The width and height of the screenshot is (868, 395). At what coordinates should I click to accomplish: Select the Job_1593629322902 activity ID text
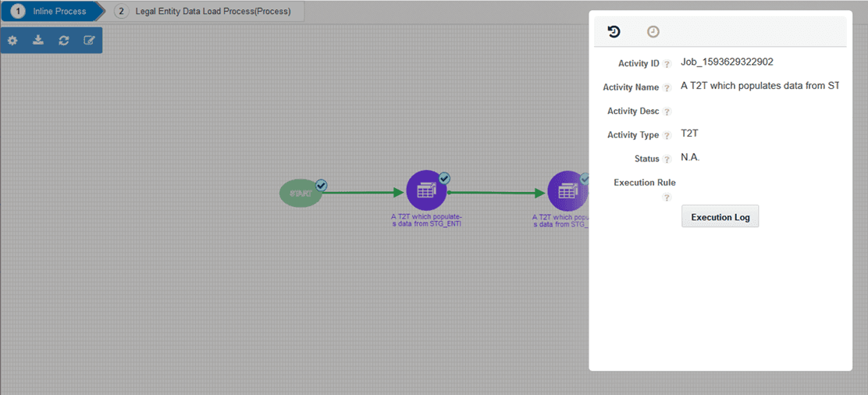click(727, 62)
